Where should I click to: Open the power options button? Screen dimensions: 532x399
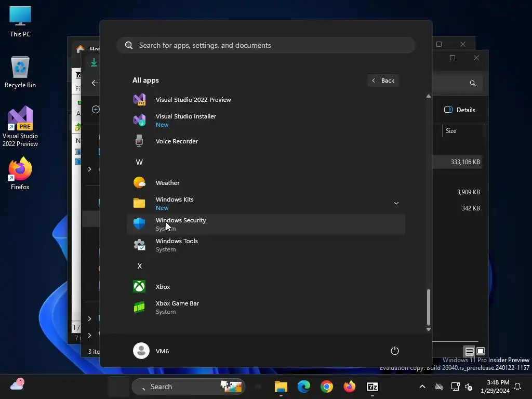click(395, 351)
